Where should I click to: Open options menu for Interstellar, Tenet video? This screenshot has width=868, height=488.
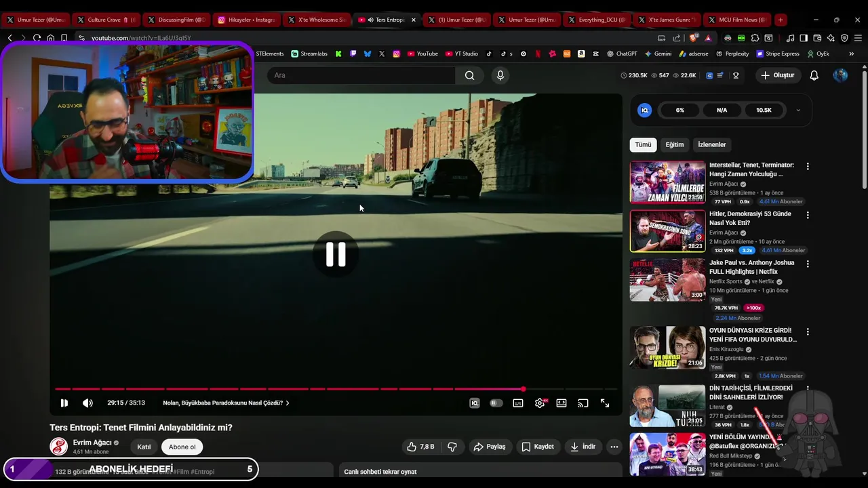pos(807,166)
